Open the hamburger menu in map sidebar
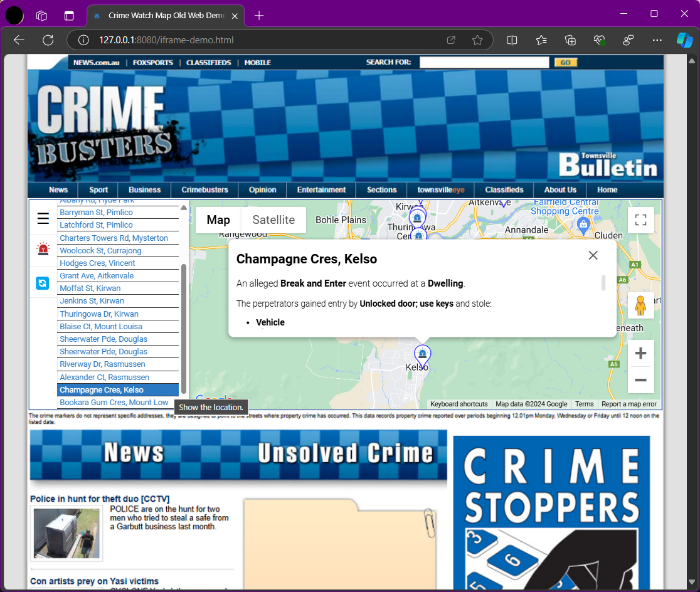 click(x=43, y=218)
